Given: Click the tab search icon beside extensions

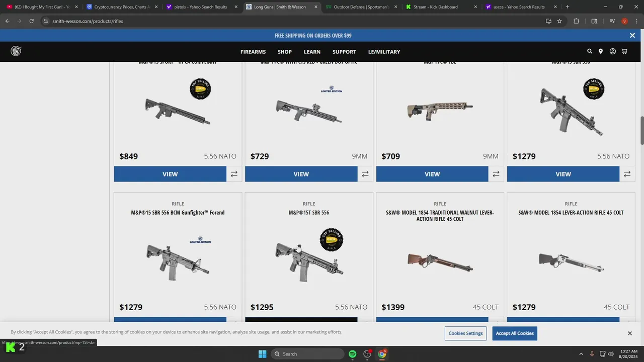Looking at the screenshot, I should pos(594,21).
